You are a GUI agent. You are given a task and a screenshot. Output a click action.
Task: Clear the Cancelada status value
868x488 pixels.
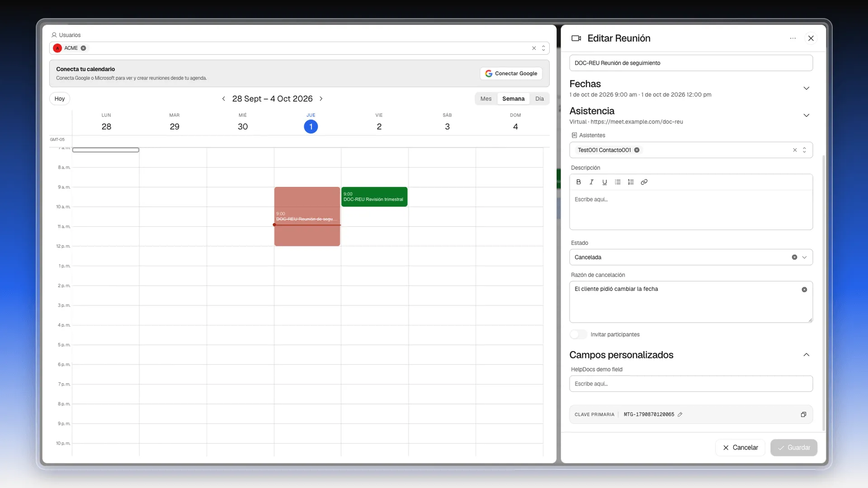(x=794, y=257)
